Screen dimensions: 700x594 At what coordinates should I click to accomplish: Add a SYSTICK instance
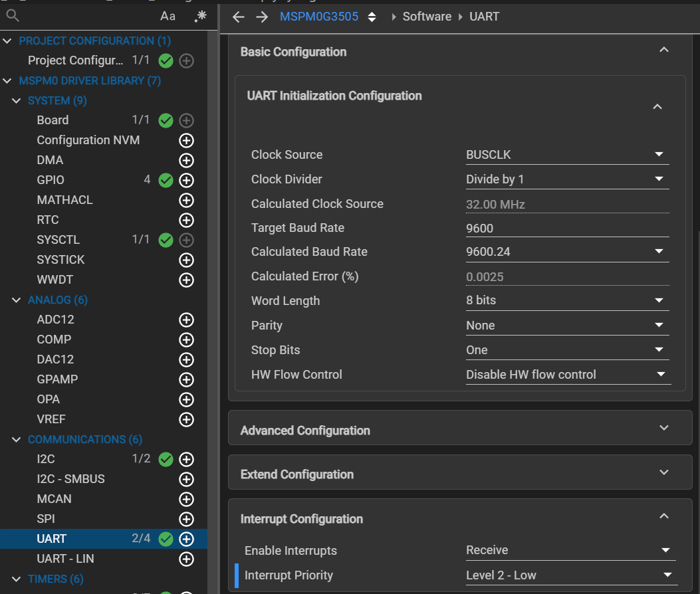coord(186,260)
